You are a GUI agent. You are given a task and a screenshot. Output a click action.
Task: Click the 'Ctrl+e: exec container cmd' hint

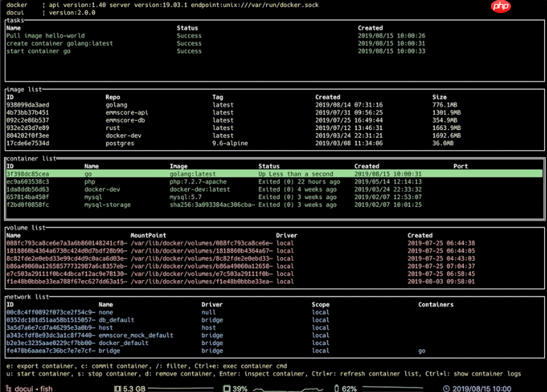point(241,366)
